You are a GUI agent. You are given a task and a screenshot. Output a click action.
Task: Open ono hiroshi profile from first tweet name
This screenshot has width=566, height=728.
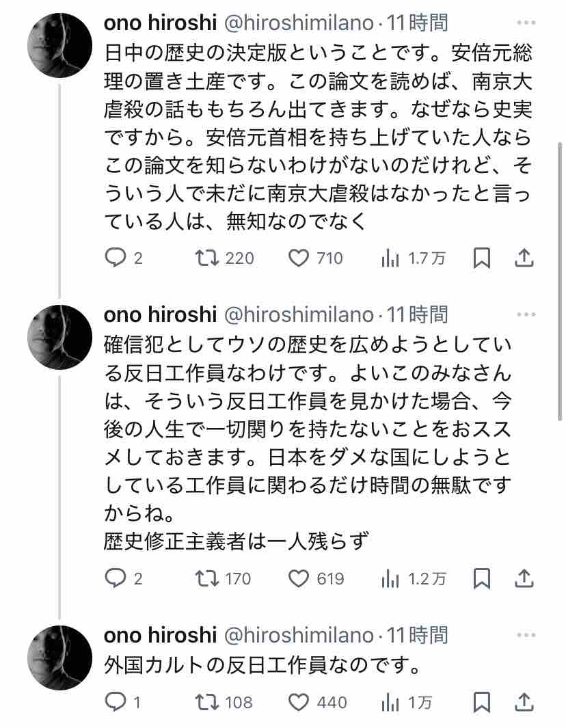tap(160, 23)
